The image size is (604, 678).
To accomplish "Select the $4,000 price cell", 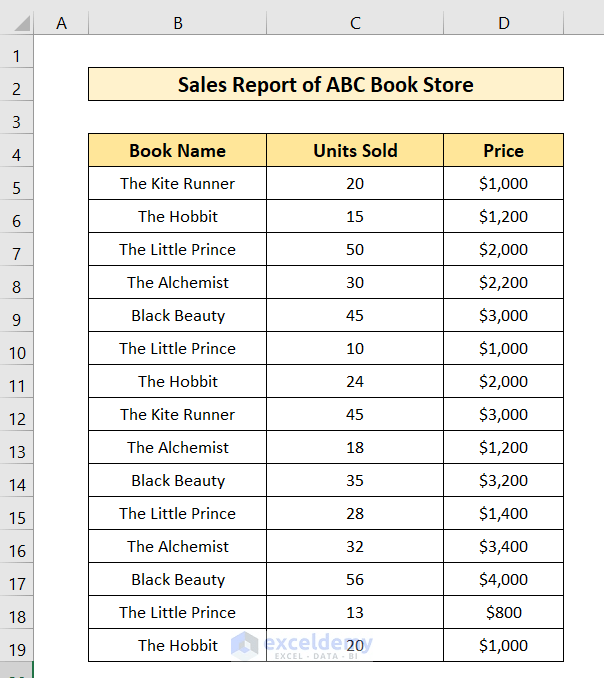I will [x=503, y=579].
